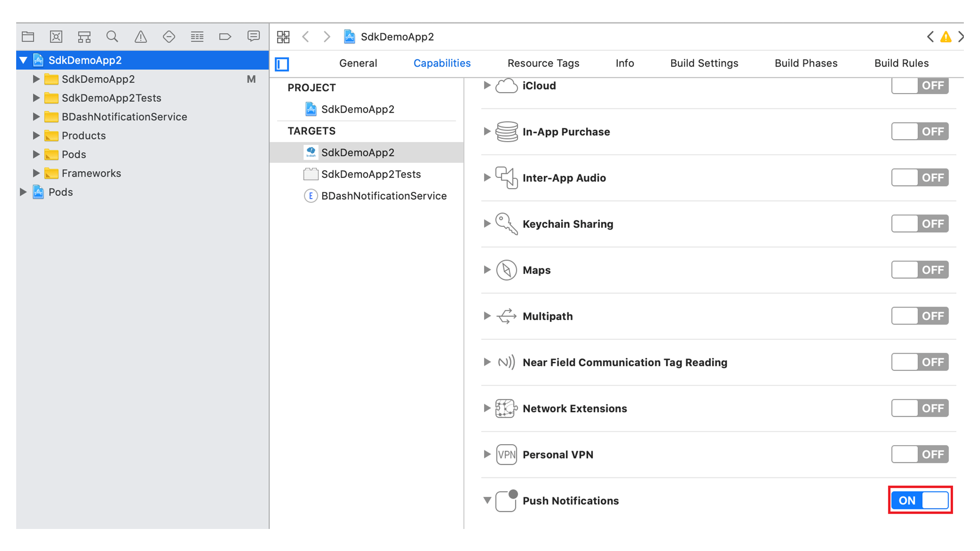Enable the Maps capability switch
This screenshot has height=551, width=980.
pos(920,270)
